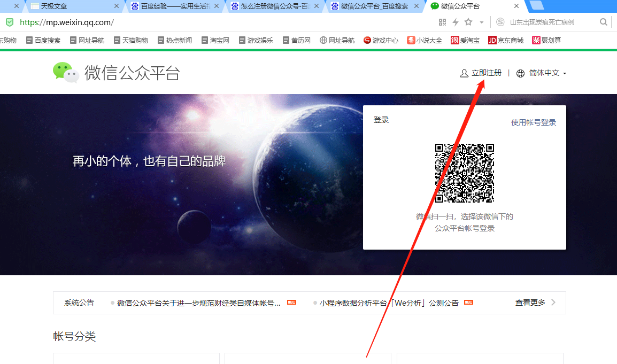The width and height of the screenshot is (617, 364).
Task: Expand announcements with the 查看更多 chevron
Action: click(553, 303)
